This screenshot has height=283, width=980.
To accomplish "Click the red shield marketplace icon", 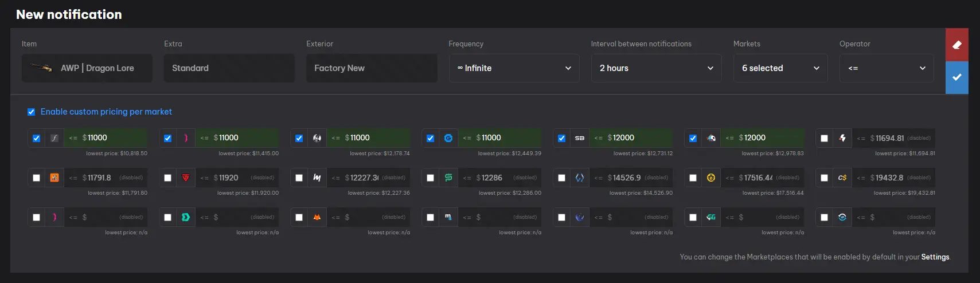I will point(186,178).
